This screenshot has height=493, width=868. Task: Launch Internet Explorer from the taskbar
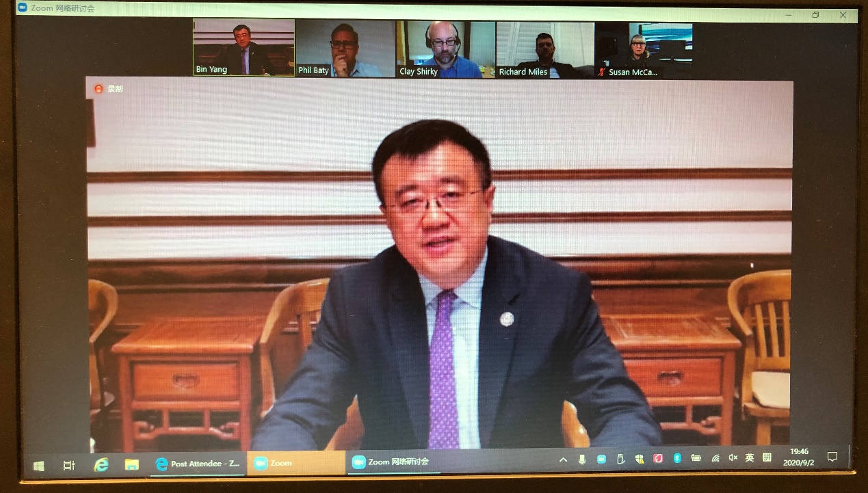point(101,464)
